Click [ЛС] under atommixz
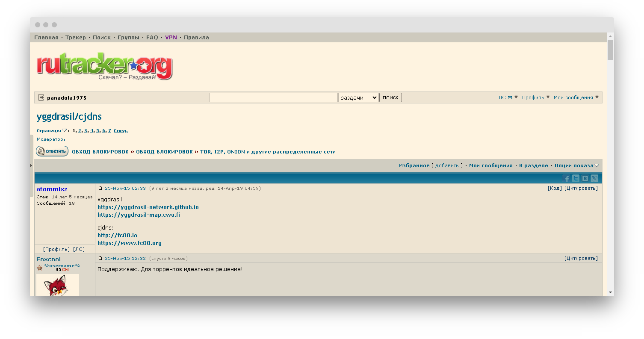 tap(79, 249)
